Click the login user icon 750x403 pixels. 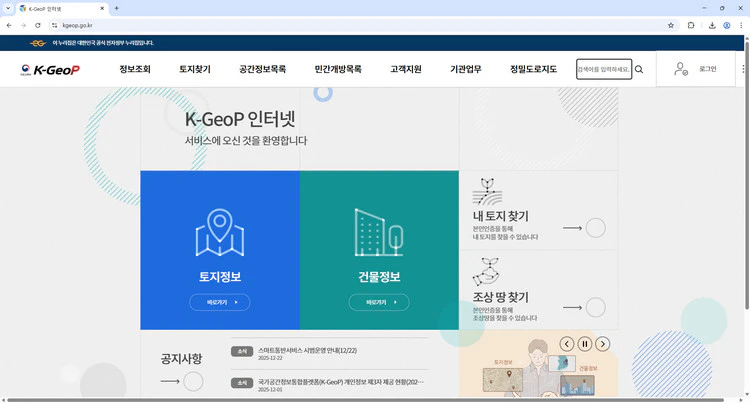681,69
